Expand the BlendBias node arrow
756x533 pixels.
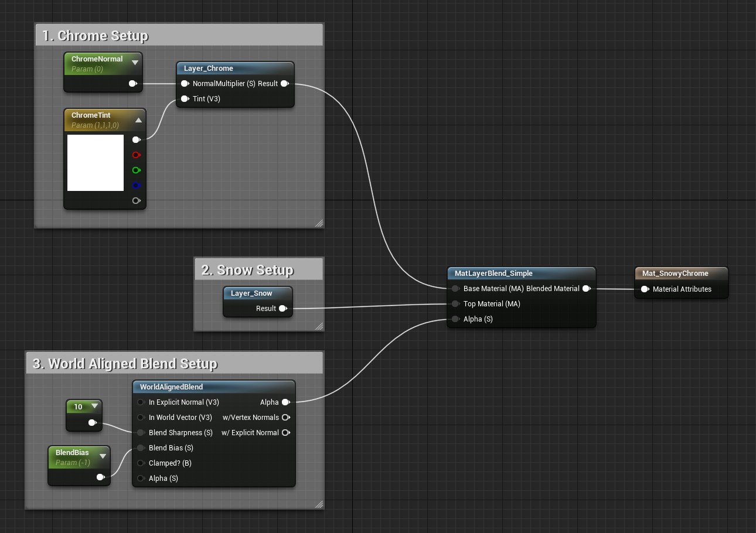pos(103,456)
